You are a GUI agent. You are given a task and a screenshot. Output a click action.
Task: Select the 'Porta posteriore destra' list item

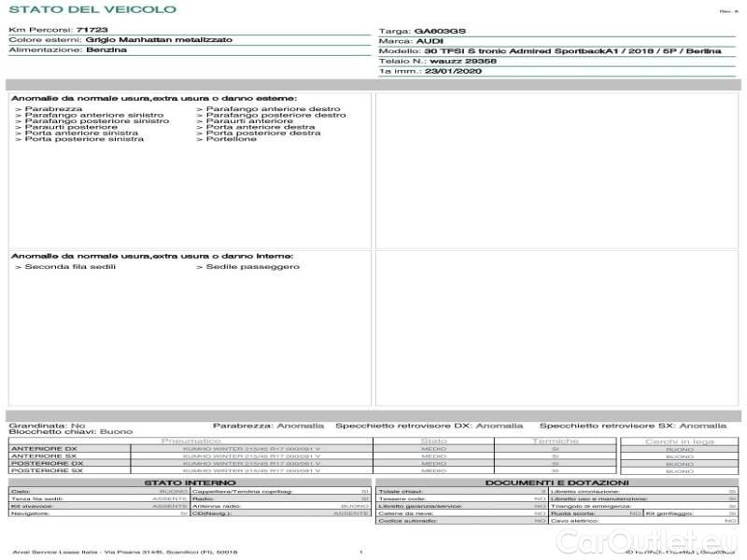click(263, 133)
